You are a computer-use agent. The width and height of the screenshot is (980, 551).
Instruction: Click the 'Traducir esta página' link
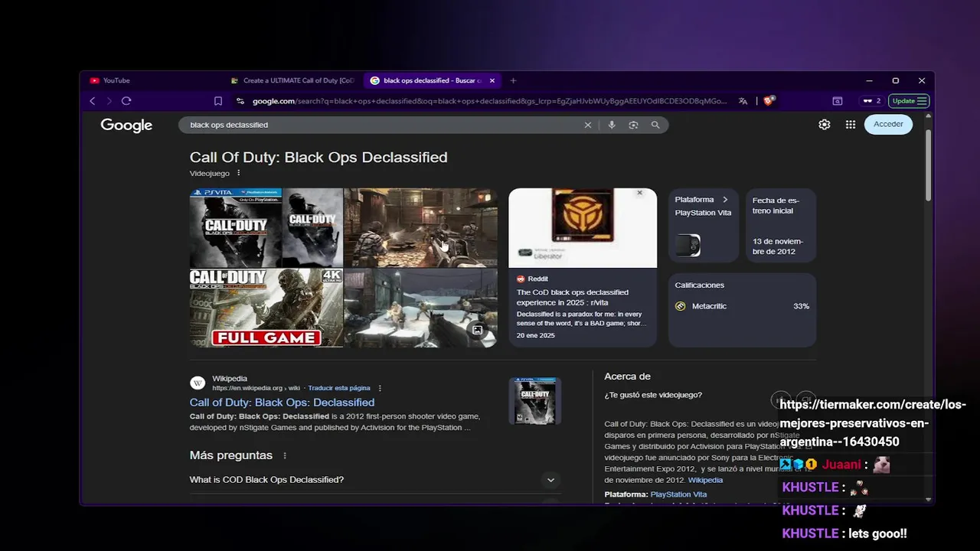coord(339,388)
